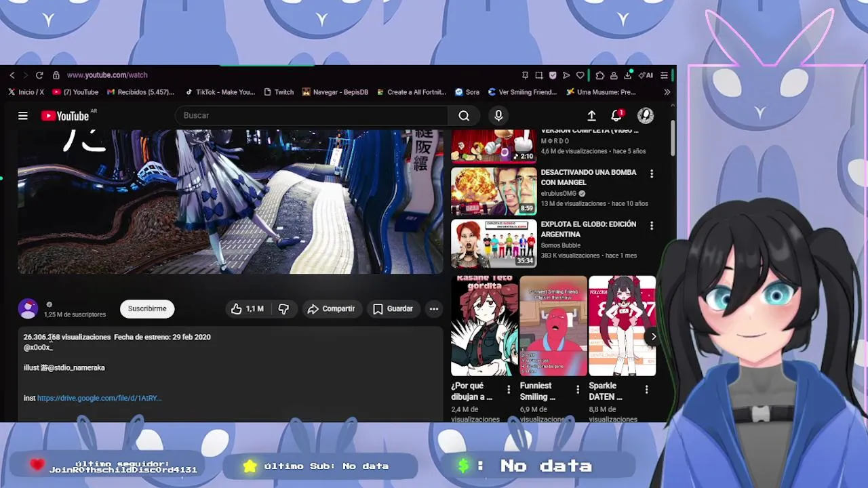The height and width of the screenshot is (488, 868).
Task: Click the Suscribirme button
Action: click(x=147, y=309)
